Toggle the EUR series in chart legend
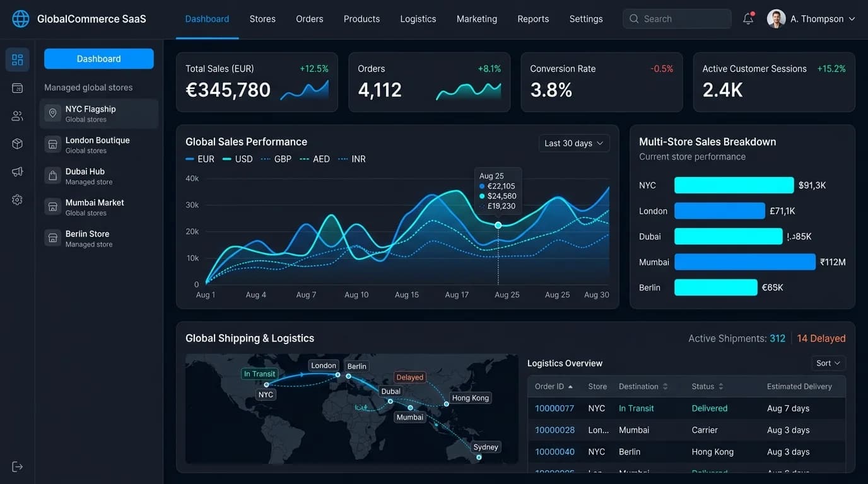Screen dimensions: 868x484 (200, 159)
